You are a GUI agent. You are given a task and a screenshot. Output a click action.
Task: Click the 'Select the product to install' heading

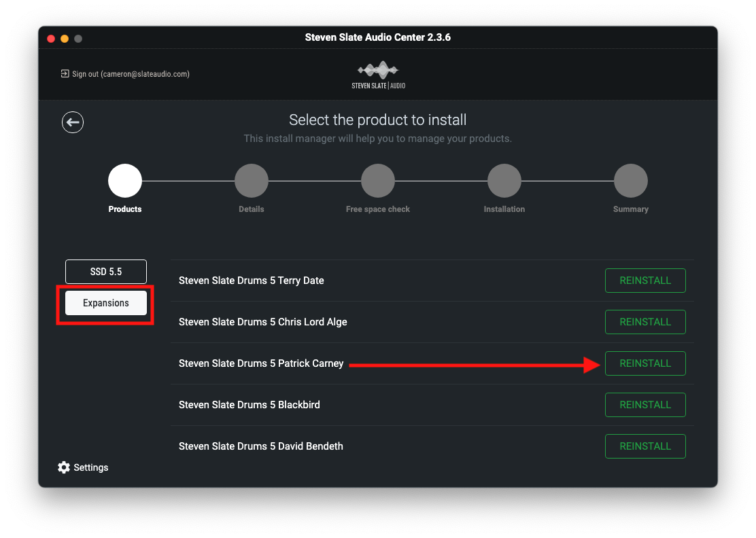377,120
